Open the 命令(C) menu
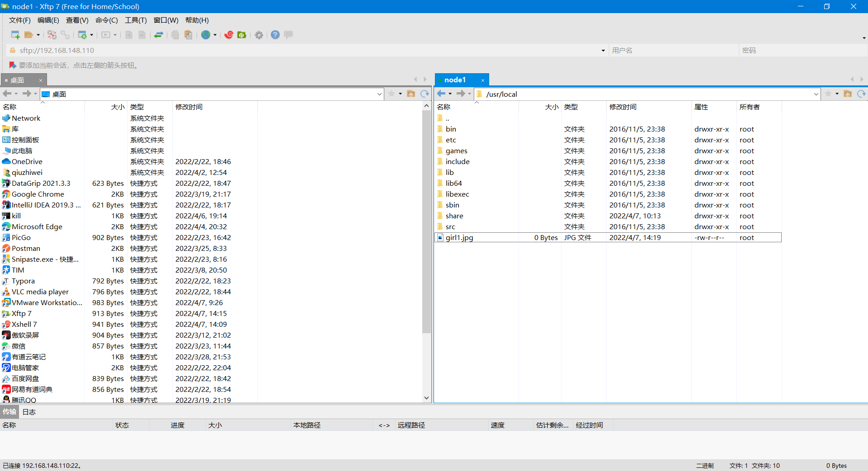The image size is (868, 471). (x=107, y=20)
